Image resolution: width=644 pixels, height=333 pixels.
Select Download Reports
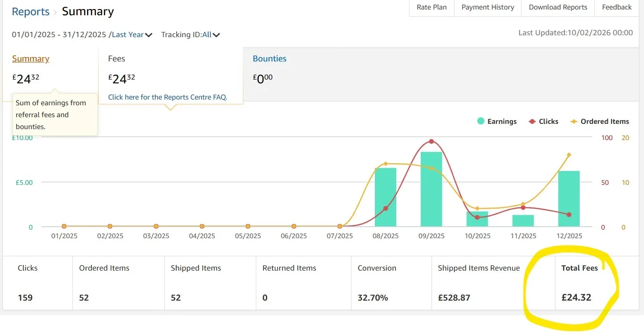558,7
